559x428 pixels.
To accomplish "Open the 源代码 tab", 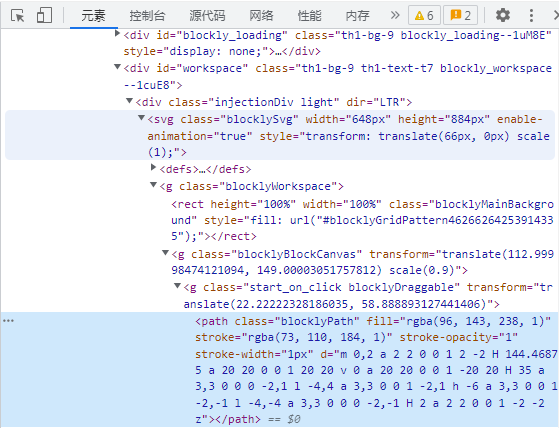I will 207,16.
